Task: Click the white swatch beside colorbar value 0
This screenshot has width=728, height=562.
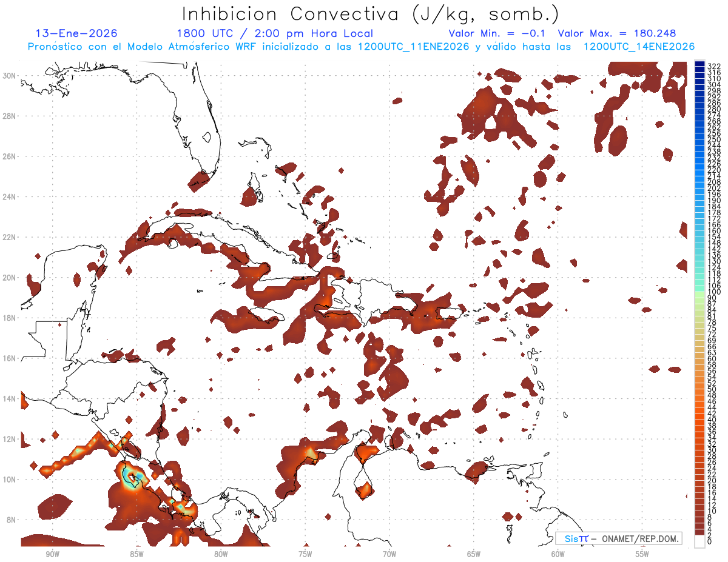Action: 699,541
